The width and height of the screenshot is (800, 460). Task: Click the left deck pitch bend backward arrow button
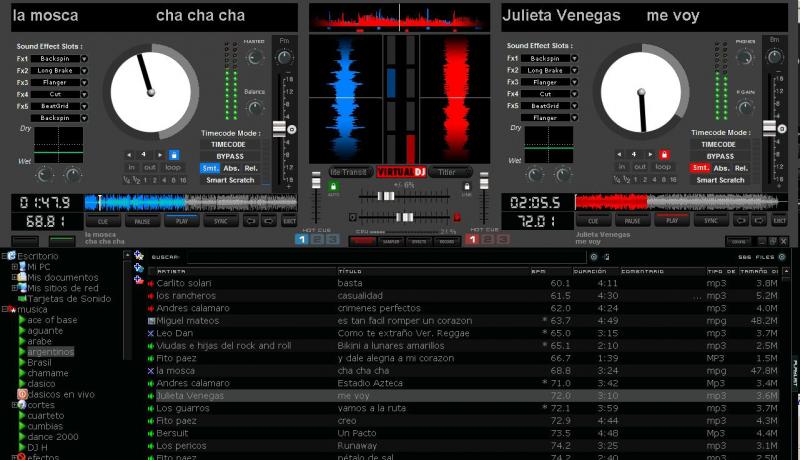(x=251, y=221)
